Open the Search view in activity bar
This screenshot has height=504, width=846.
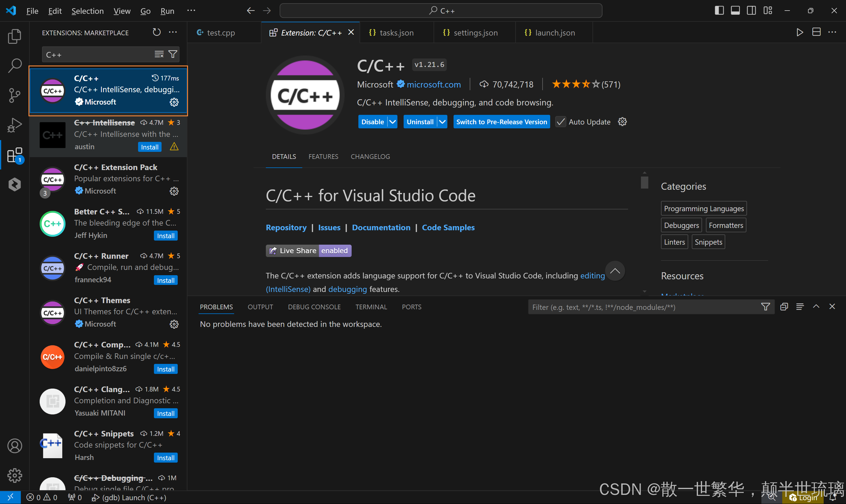coord(15,65)
